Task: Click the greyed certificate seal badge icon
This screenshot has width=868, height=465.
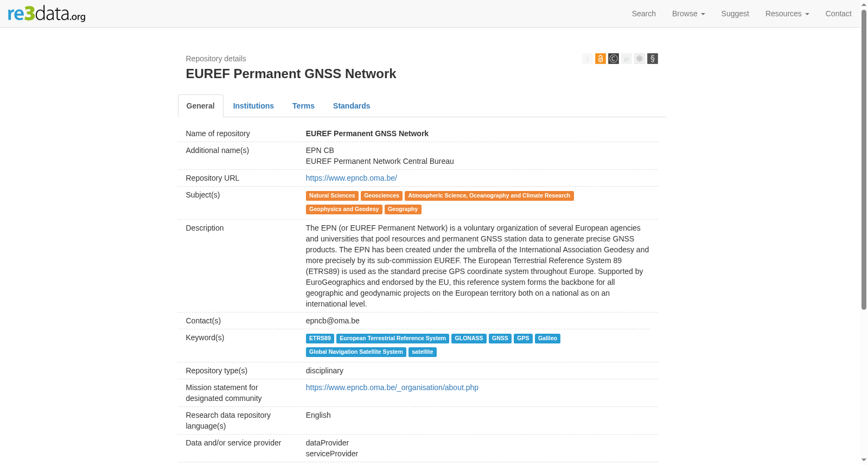Action: 639,59
